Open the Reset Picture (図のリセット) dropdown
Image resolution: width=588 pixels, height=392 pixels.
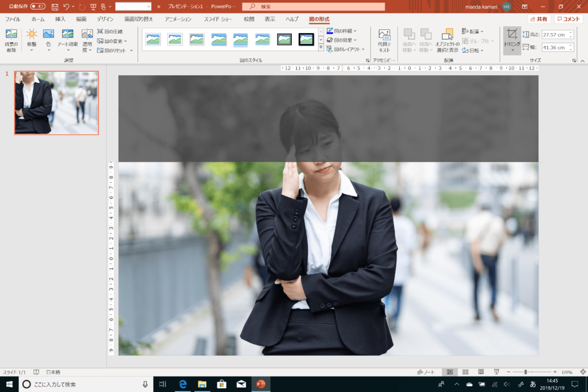pyautogui.click(x=115, y=50)
